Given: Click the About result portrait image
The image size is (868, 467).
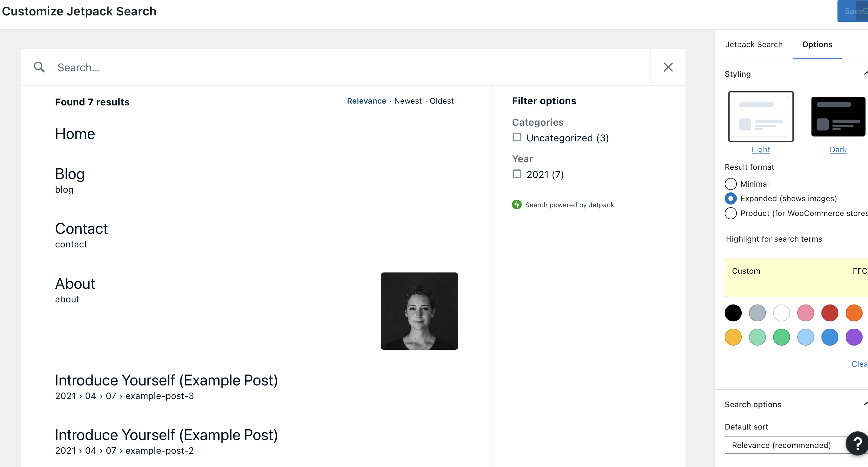Looking at the screenshot, I should 419,311.
